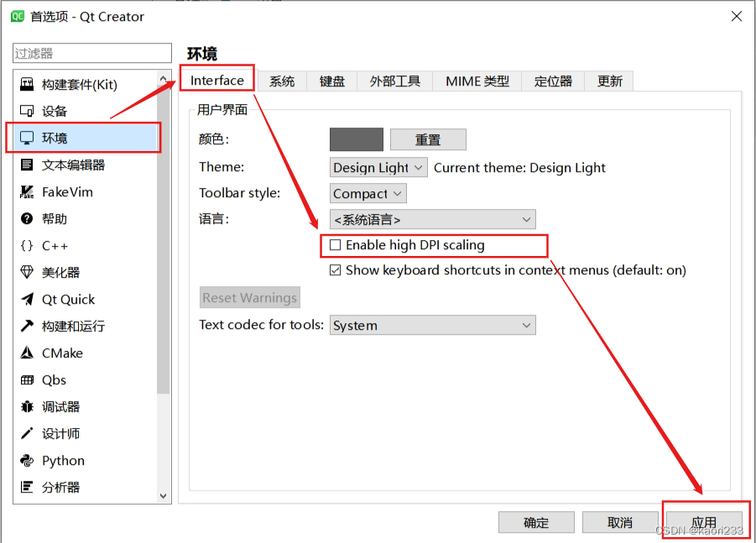
Task: Click the Help (帮助) question mark icon
Action: tap(27, 219)
